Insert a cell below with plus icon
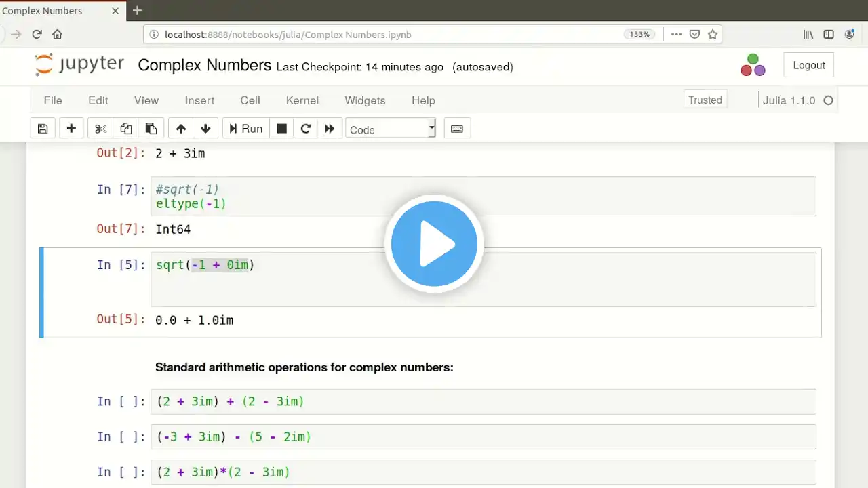This screenshot has height=488, width=868. [x=71, y=129]
